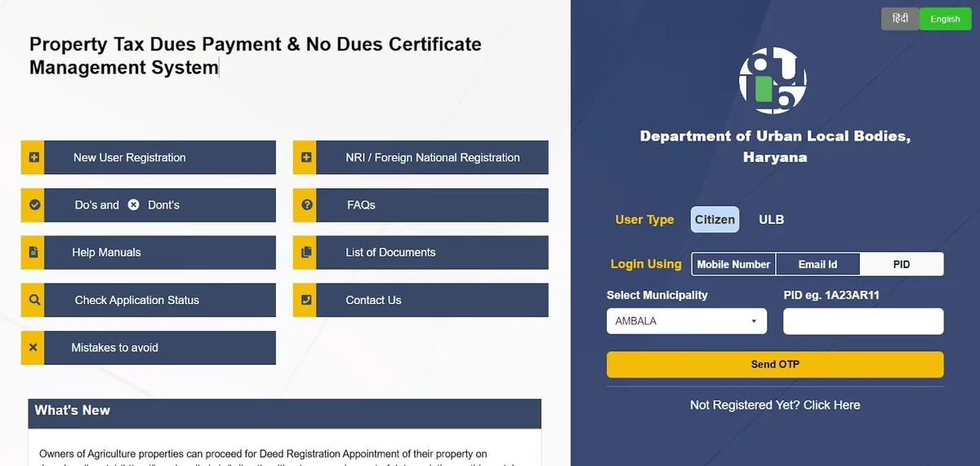Click the plus icon beside New User Registration
Screen dimensions: 980x466
pyautogui.click(x=33, y=158)
